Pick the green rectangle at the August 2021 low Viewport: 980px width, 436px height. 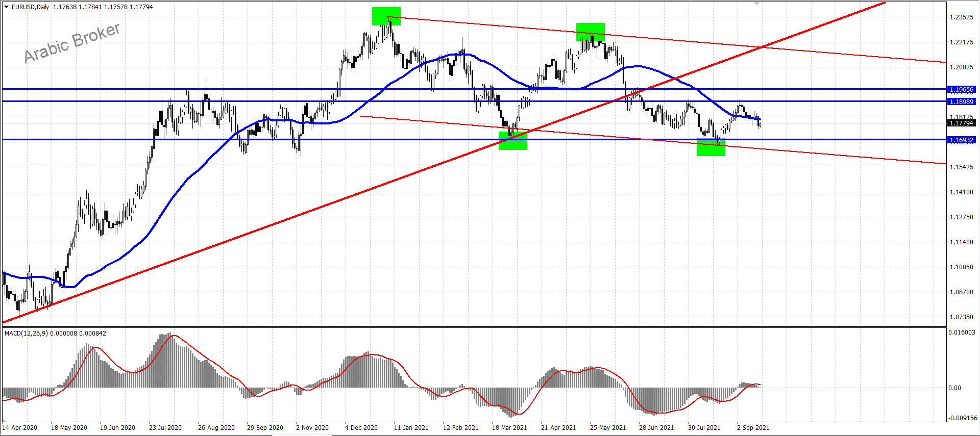point(710,148)
